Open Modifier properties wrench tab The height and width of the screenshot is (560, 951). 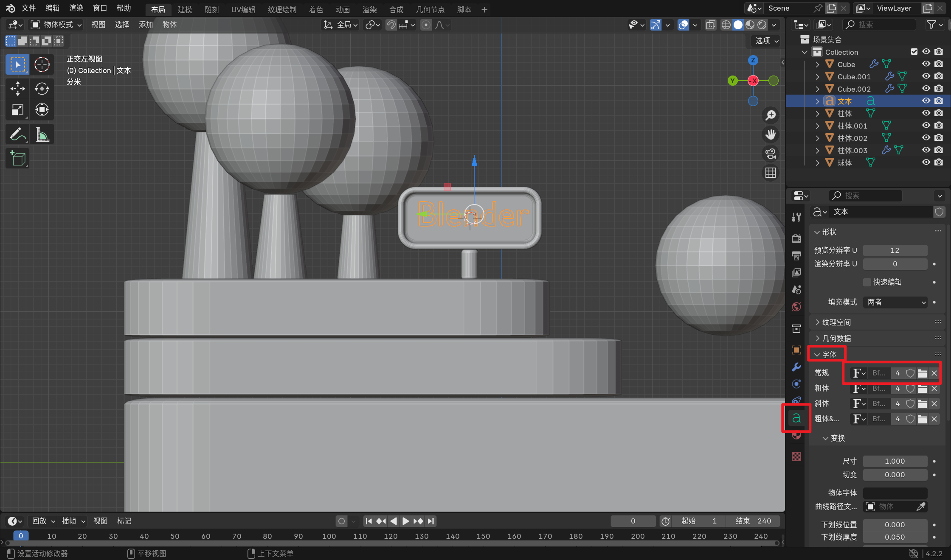(x=796, y=367)
